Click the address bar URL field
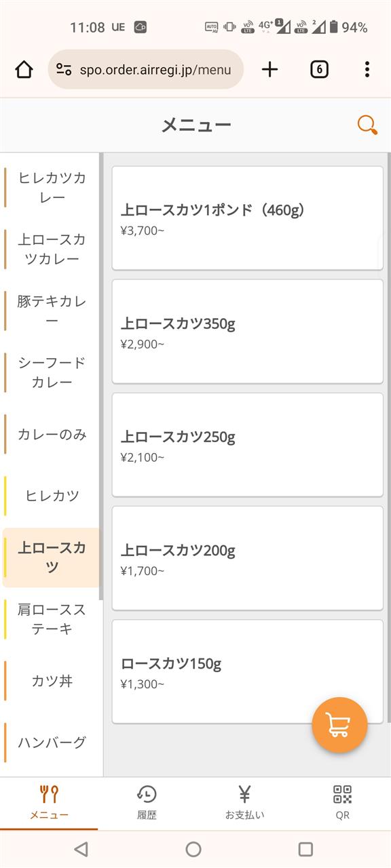The image size is (391, 868). [x=145, y=69]
